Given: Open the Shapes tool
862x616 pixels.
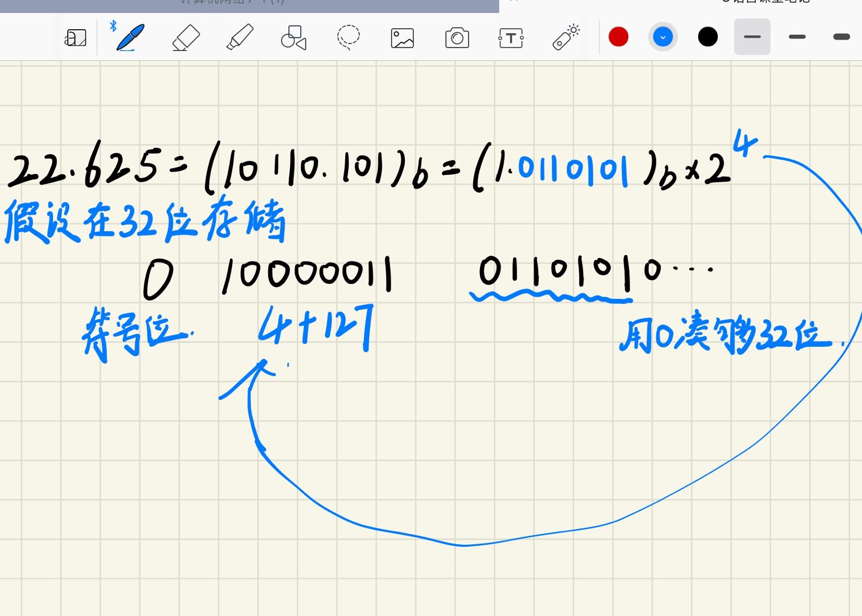Looking at the screenshot, I should 294,37.
